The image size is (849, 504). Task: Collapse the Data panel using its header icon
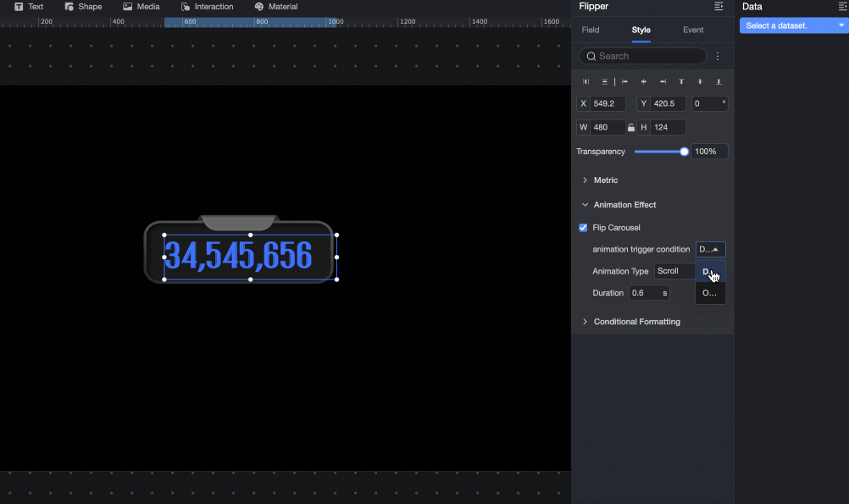[x=842, y=7]
